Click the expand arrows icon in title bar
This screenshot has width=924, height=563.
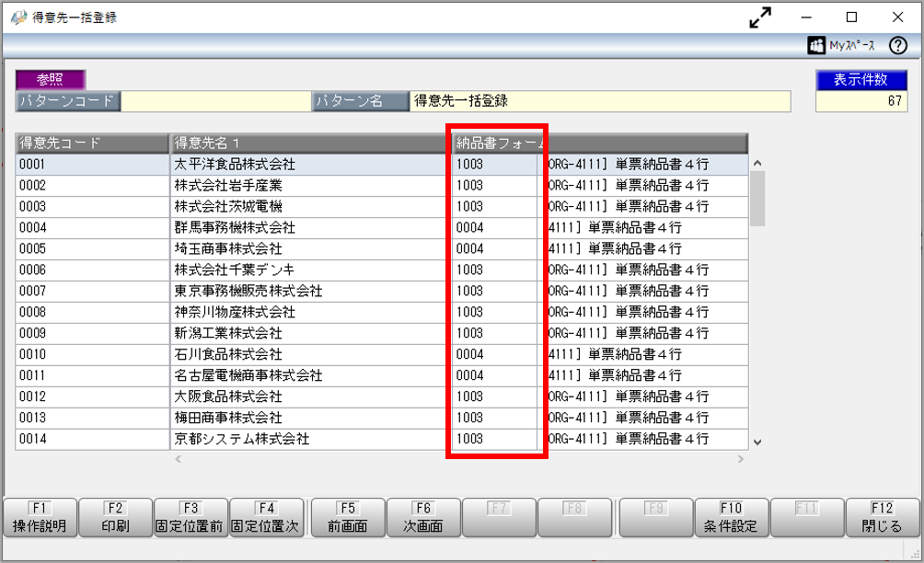[760, 17]
